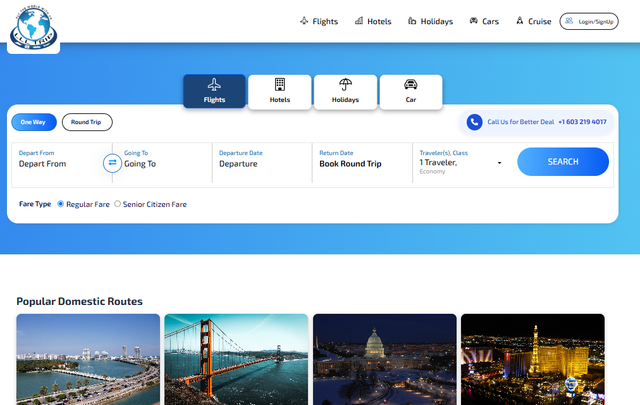Click the airplane icon beside Flights in the navbar
This screenshot has width=640, height=405.
click(304, 20)
